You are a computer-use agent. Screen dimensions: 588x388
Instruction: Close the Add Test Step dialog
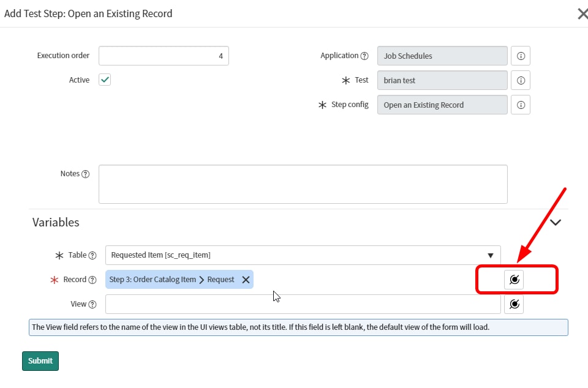582,13
